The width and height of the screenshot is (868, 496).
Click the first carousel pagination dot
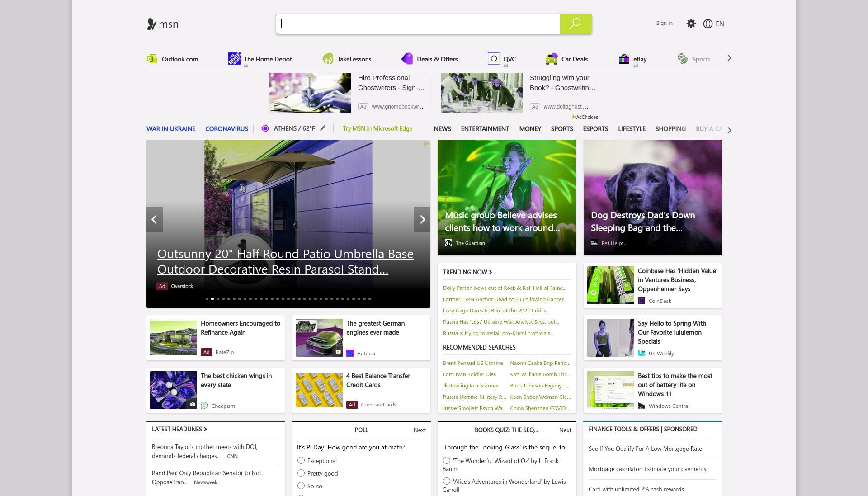click(x=207, y=299)
